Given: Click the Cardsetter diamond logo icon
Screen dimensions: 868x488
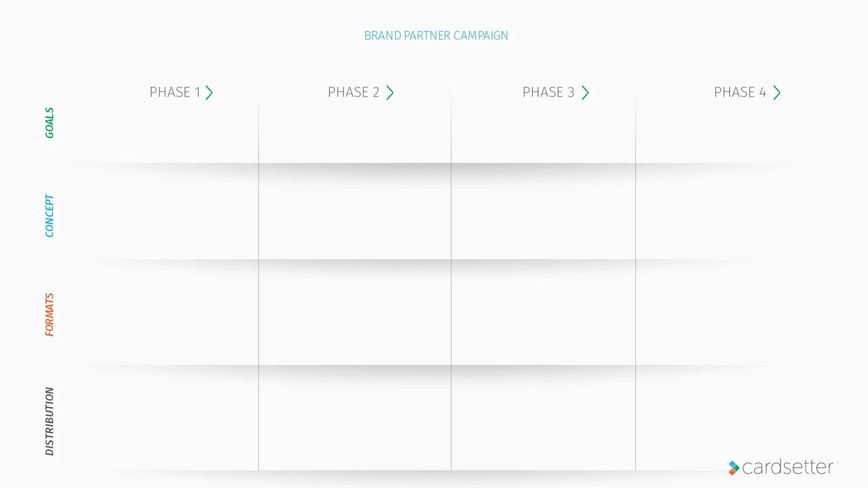Looking at the screenshot, I should click(734, 468).
